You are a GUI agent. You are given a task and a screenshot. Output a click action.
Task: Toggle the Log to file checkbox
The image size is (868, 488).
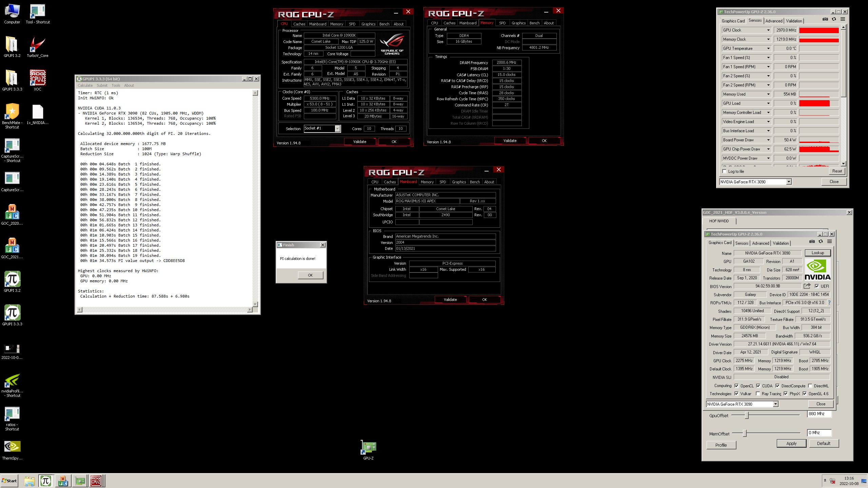(x=725, y=171)
